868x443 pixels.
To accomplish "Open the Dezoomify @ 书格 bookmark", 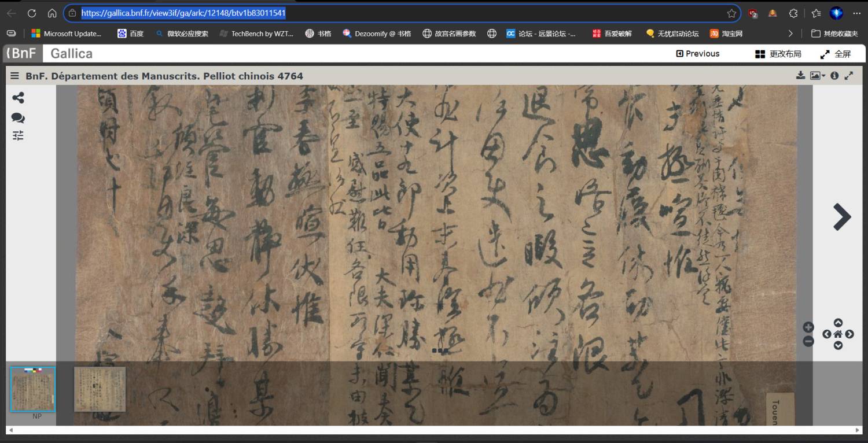I will tap(377, 34).
